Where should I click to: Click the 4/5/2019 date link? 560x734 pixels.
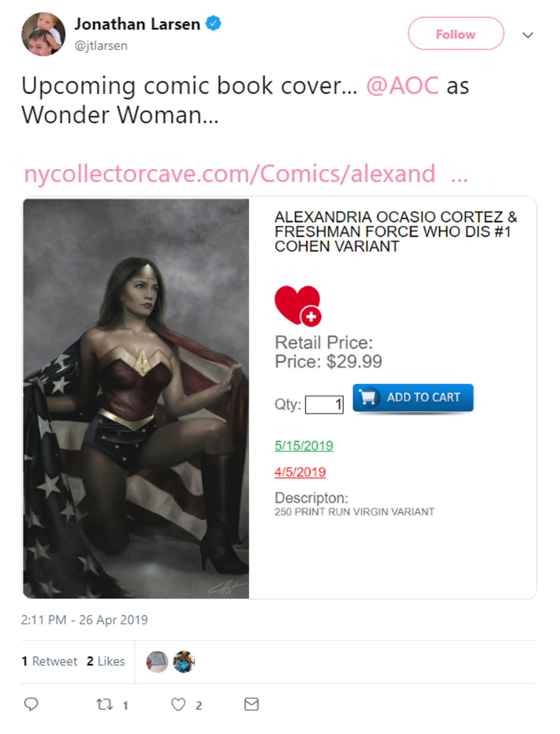(300, 472)
